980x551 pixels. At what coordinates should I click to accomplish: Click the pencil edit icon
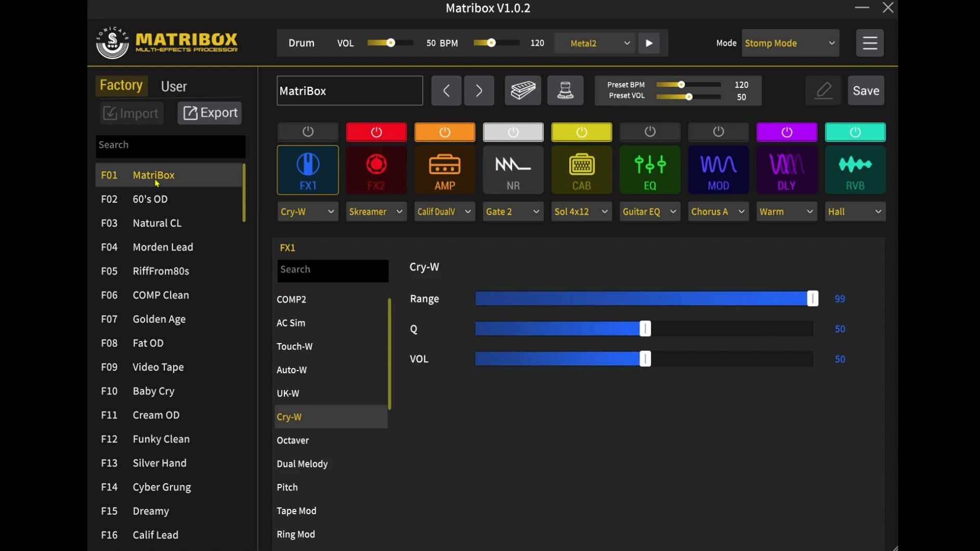tap(824, 90)
